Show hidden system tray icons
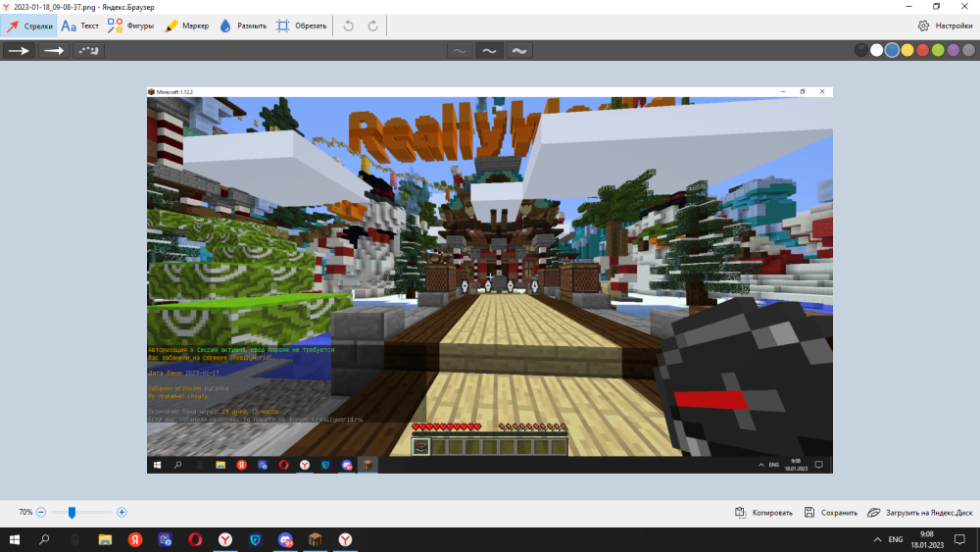 point(877,539)
